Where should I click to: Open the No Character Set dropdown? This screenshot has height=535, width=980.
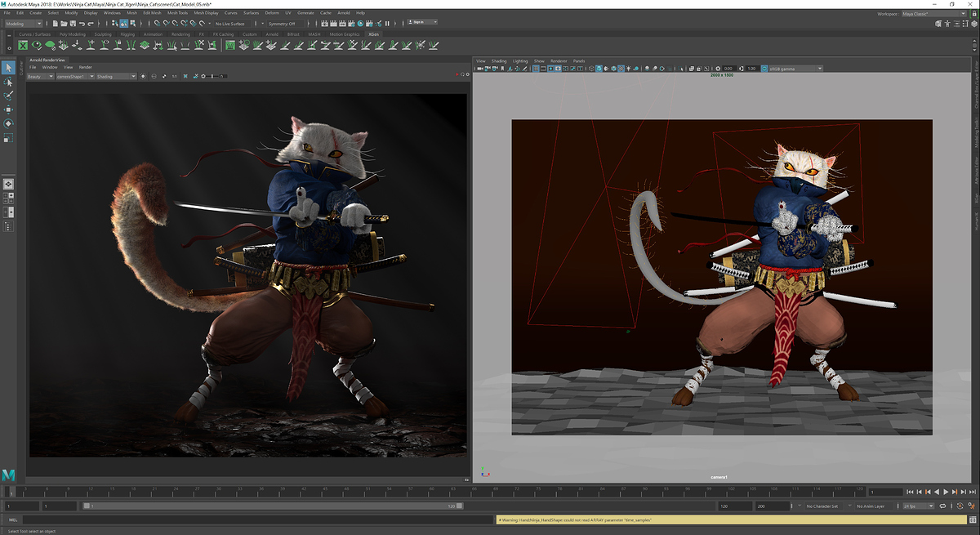825,506
